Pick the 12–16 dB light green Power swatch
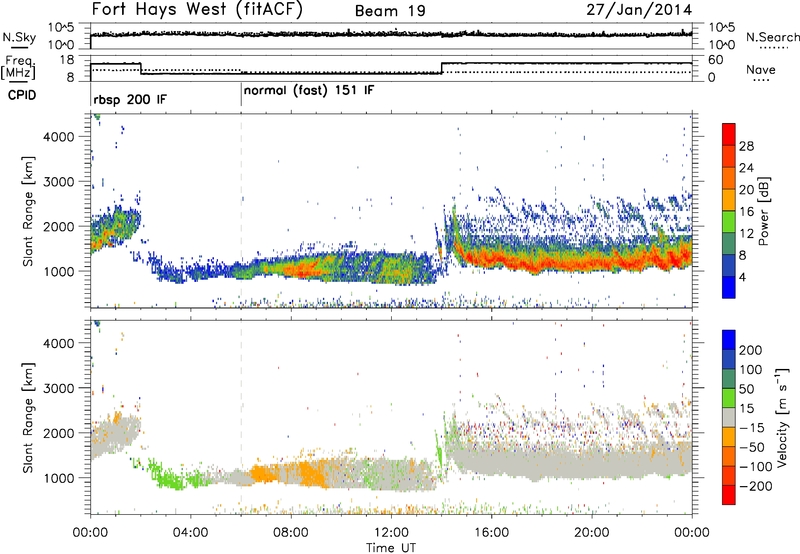 coord(729,222)
